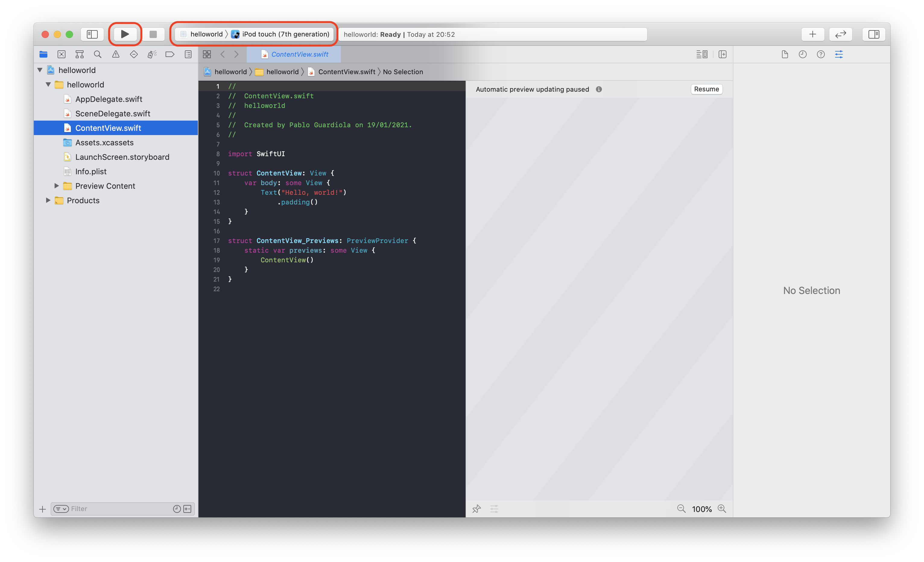924x562 pixels.
Task: Open preview canvas settings sliders icon
Action: [494, 509]
